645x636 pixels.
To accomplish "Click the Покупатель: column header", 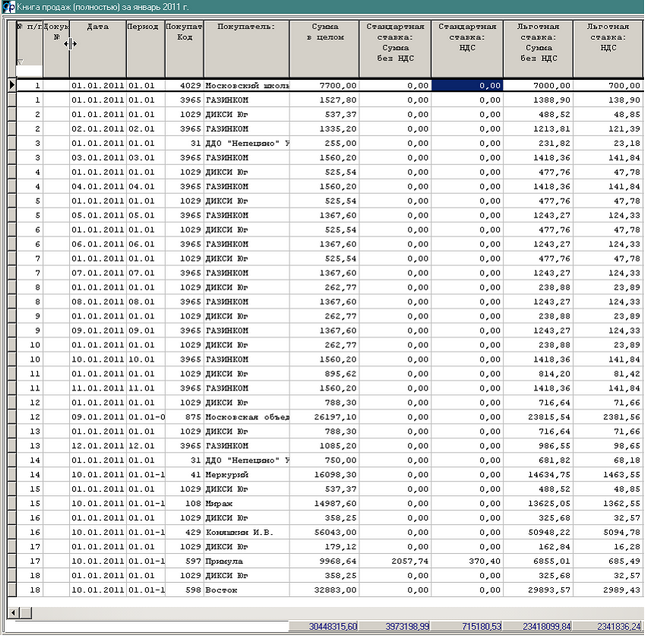I will [246, 49].
